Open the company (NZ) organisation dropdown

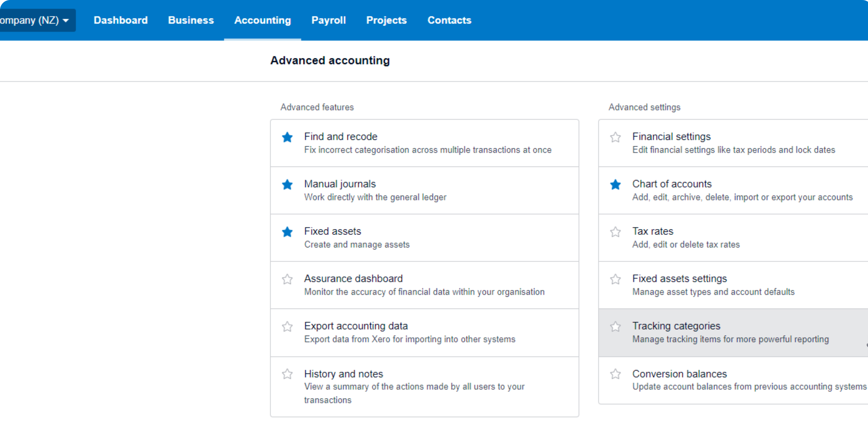point(35,20)
